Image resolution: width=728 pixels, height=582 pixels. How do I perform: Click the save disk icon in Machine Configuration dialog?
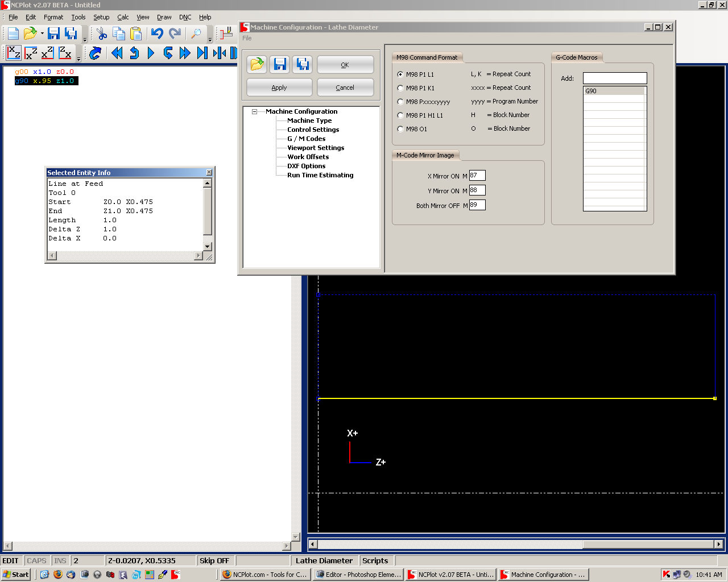(280, 64)
